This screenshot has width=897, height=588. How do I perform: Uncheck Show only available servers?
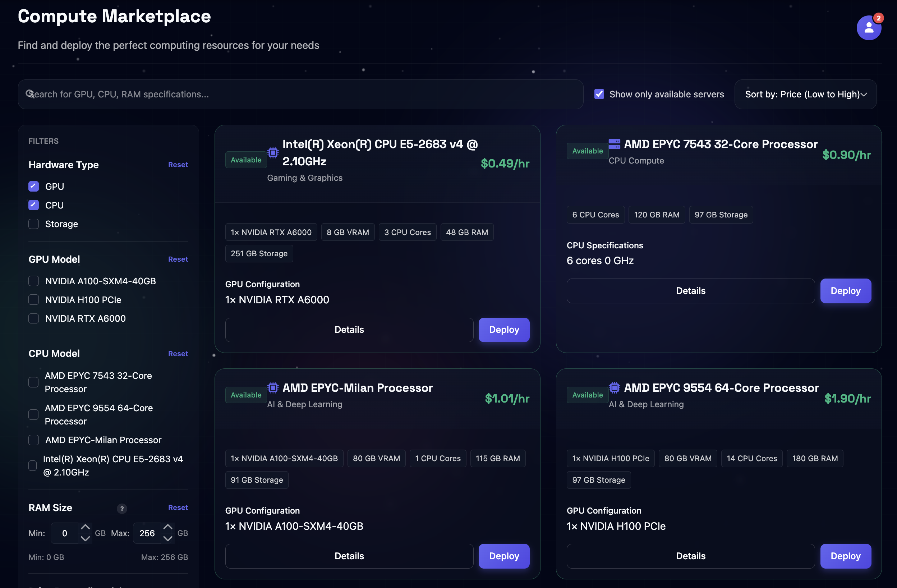click(599, 94)
